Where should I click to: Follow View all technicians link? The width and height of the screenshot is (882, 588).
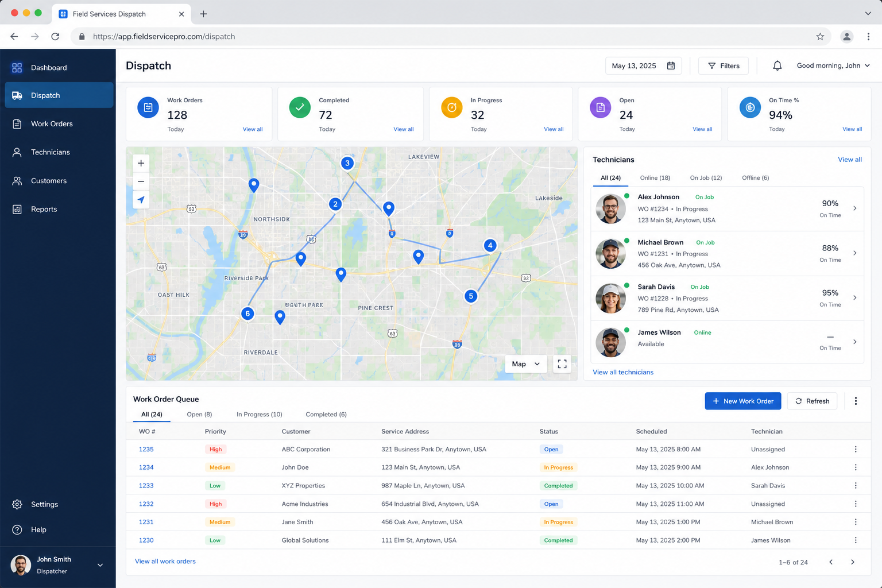tap(623, 372)
